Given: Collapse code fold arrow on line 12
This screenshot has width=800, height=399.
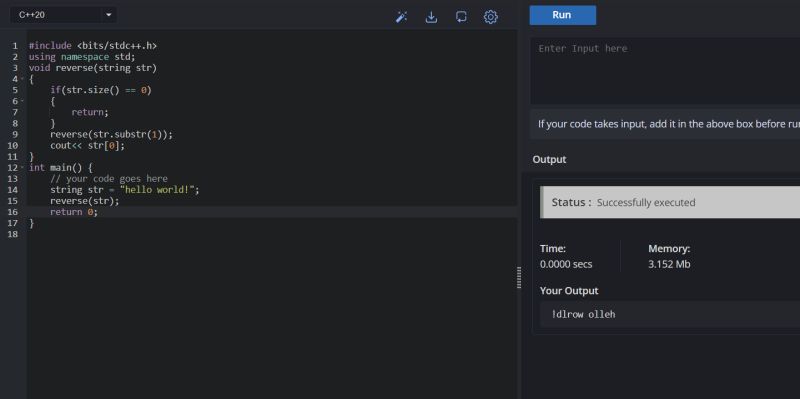Looking at the screenshot, I should click(x=22, y=167).
